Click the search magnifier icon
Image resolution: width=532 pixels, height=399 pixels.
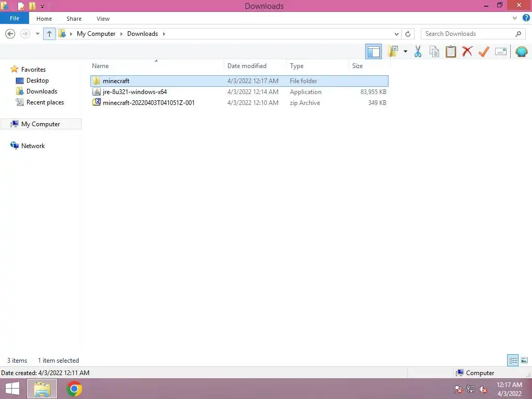pos(518,34)
